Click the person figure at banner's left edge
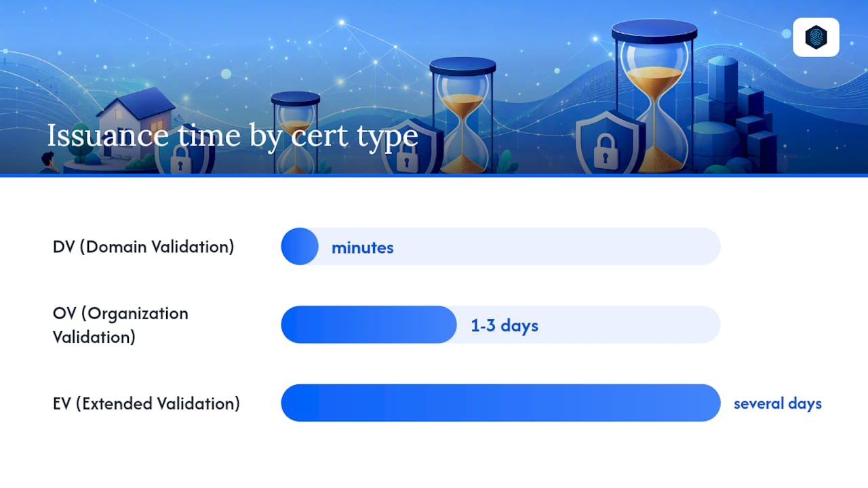The width and height of the screenshot is (868, 488). [47, 163]
